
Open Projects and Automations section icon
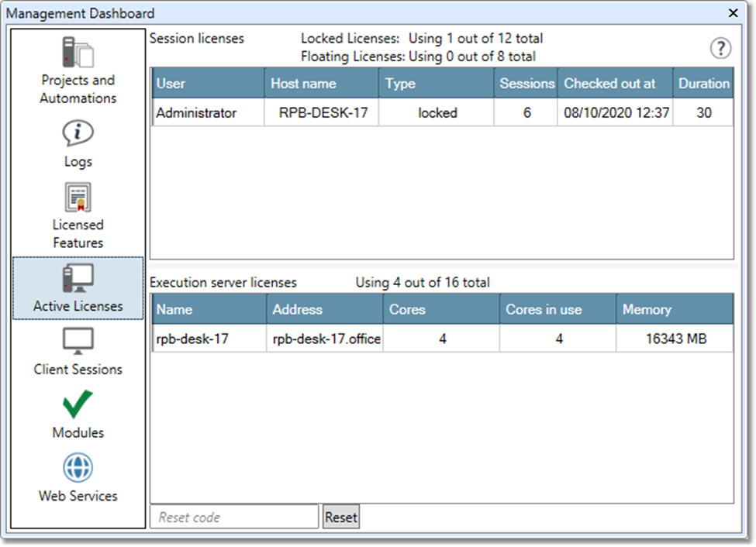tap(78, 53)
